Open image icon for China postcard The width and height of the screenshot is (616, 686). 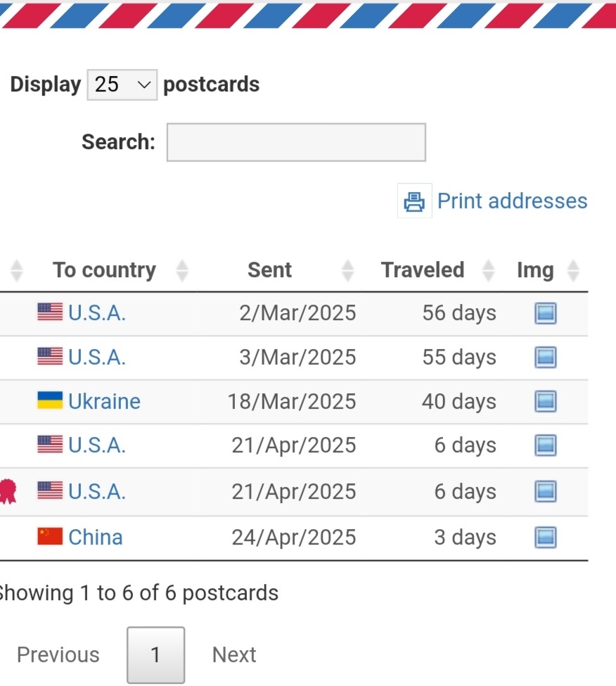[x=545, y=538]
